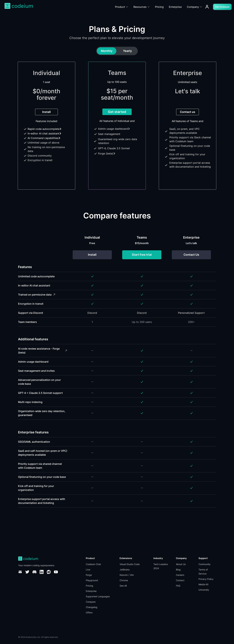
Task: Open Visual Studio Code extension link
Action: pyautogui.click(x=130, y=564)
